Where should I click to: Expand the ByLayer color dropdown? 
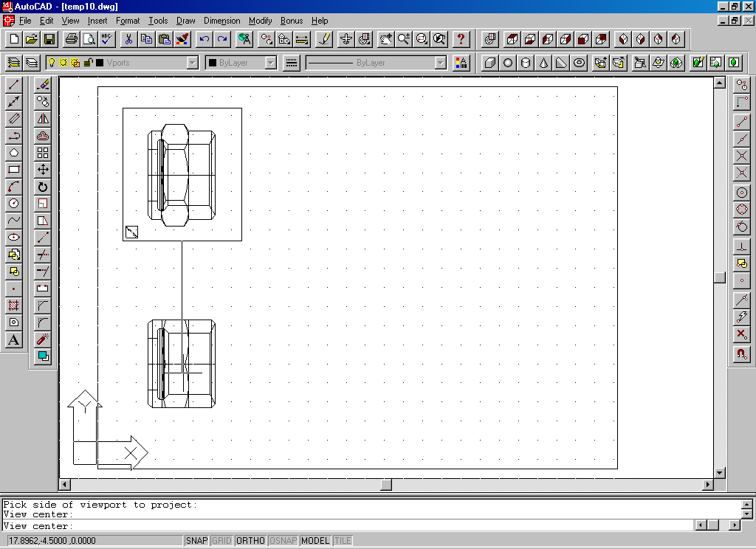point(270,63)
